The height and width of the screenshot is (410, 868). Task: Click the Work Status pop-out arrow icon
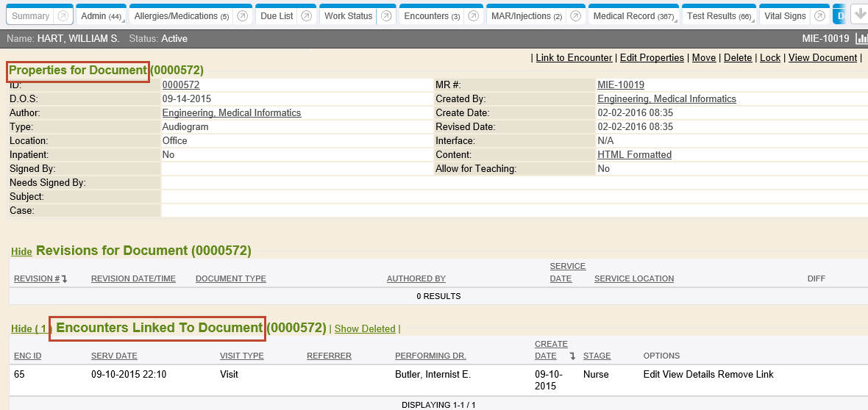(385, 16)
